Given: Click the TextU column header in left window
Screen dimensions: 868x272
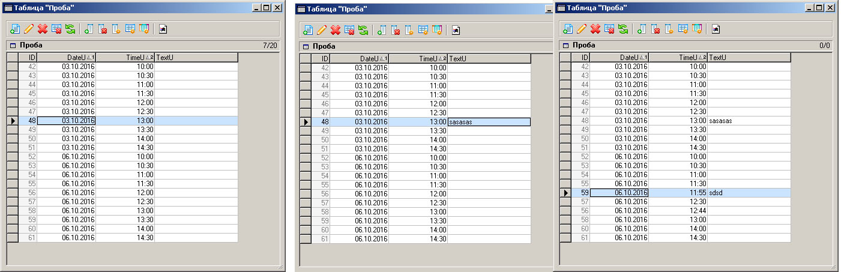Looking at the screenshot, I should [x=196, y=57].
